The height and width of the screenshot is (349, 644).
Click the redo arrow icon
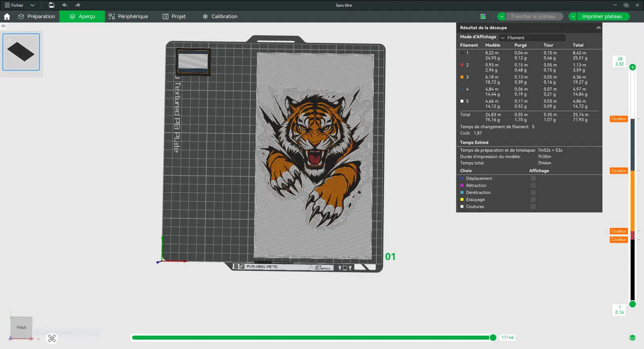78,5
